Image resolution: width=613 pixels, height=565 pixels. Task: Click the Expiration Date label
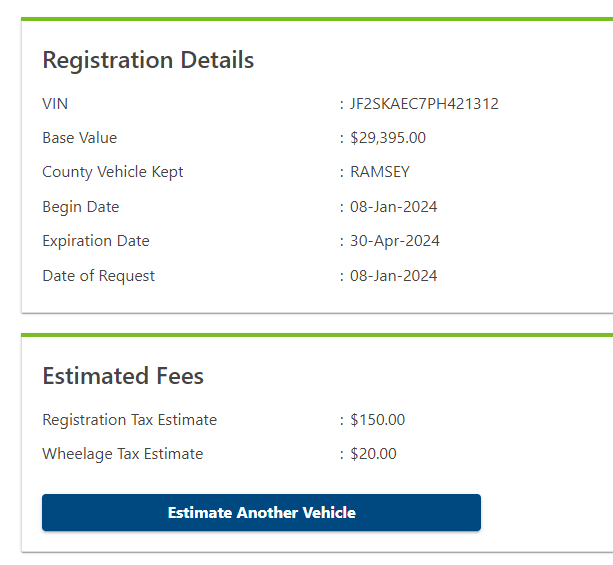(96, 241)
